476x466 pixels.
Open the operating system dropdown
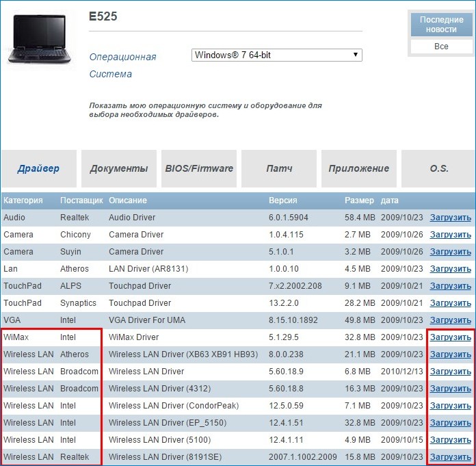tap(276, 55)
